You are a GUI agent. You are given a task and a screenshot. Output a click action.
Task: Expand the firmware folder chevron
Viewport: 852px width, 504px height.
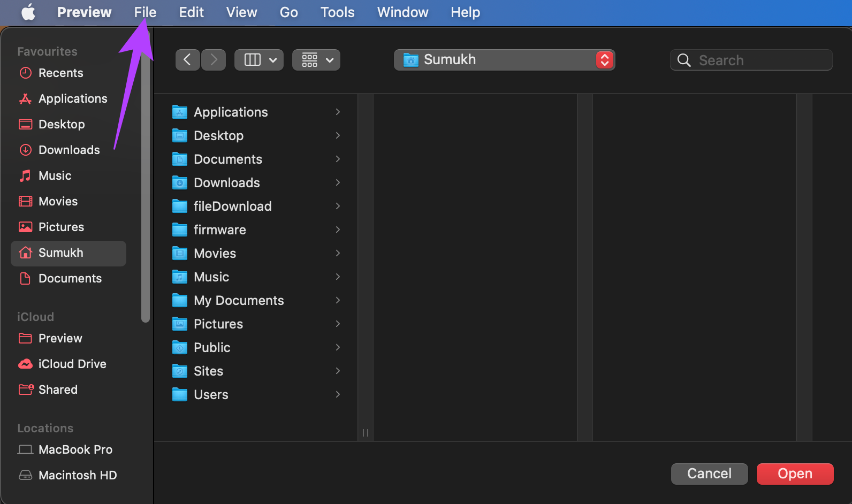point(338,230)
